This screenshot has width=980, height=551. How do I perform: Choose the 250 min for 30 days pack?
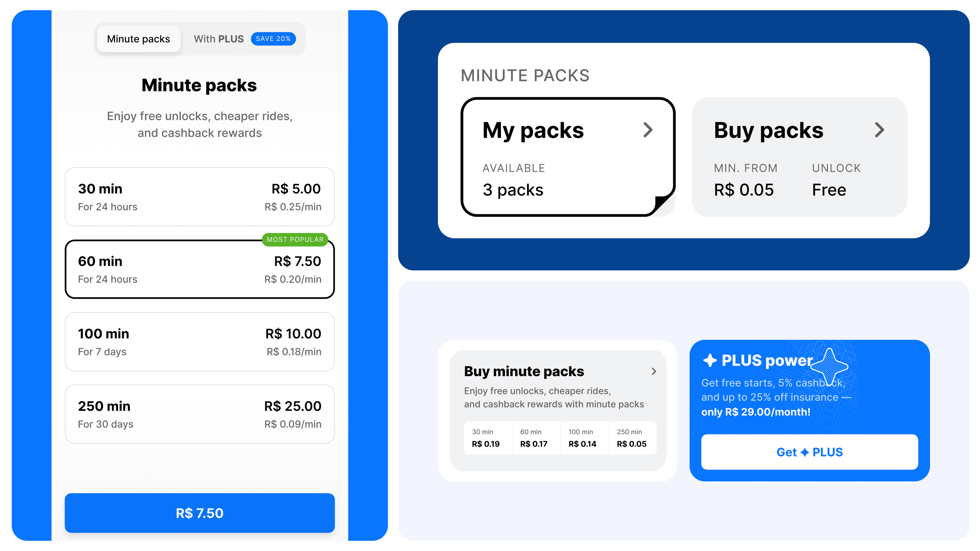[x=200, y=414]
